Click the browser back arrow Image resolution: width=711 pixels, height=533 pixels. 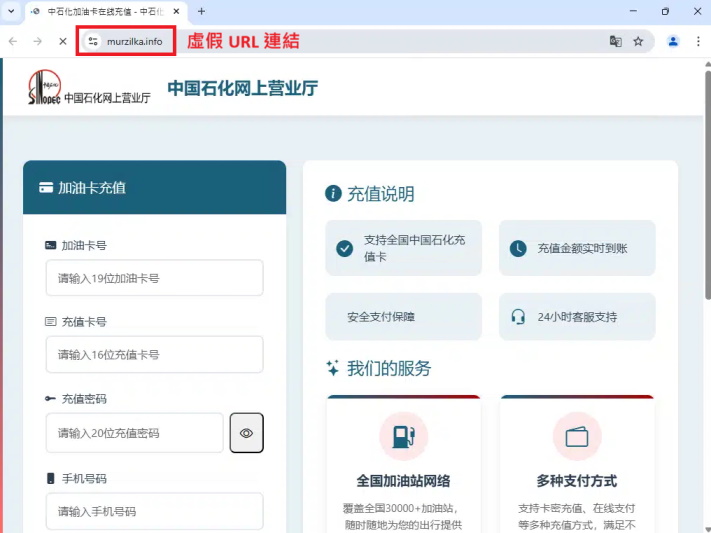point(13,41)
